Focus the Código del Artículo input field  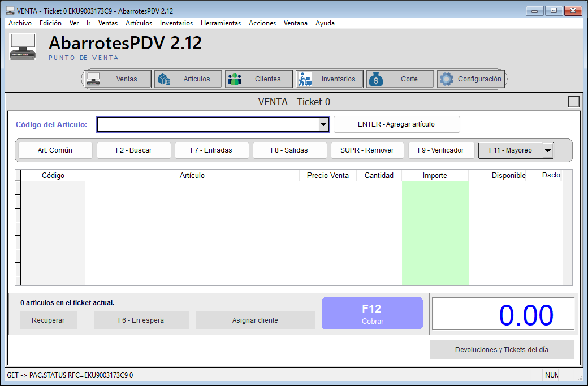pyautogui.click(x=207, y=124)
